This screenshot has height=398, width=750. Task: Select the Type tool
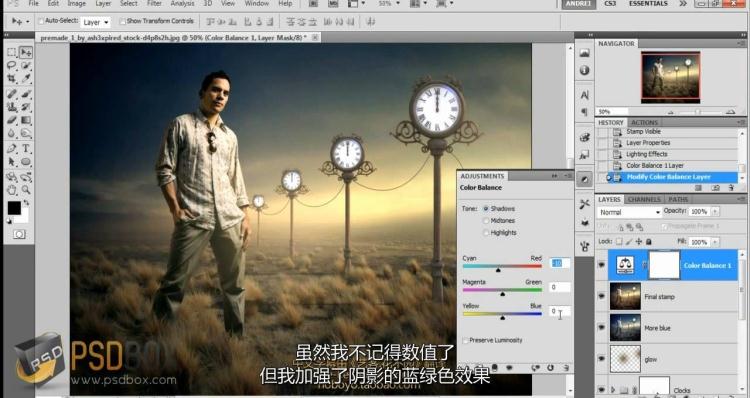26,148
